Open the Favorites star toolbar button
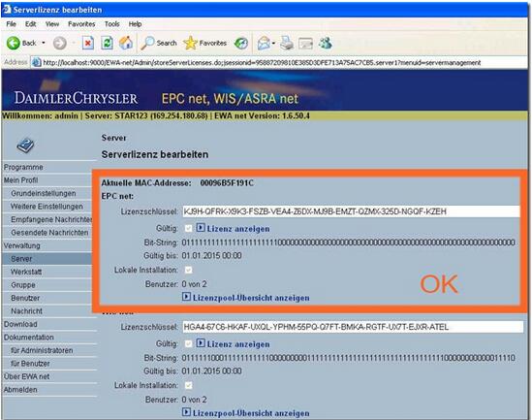The image size is (532, 420). pos(204,43)
